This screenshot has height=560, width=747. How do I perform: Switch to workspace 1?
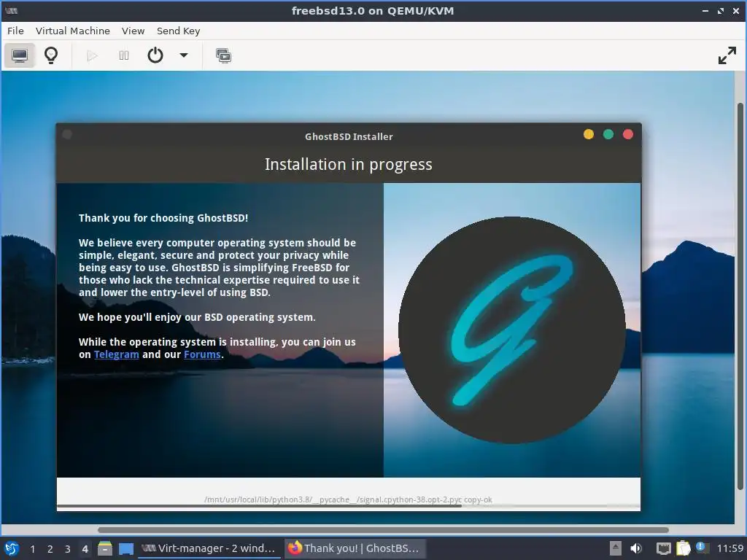click(32, 549)
